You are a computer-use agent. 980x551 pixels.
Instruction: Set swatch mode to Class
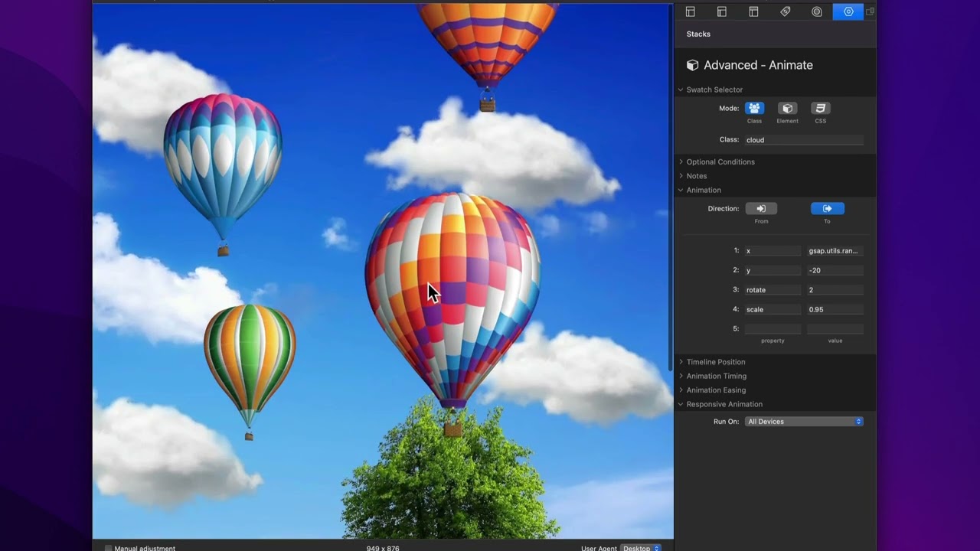click(754, 109)
